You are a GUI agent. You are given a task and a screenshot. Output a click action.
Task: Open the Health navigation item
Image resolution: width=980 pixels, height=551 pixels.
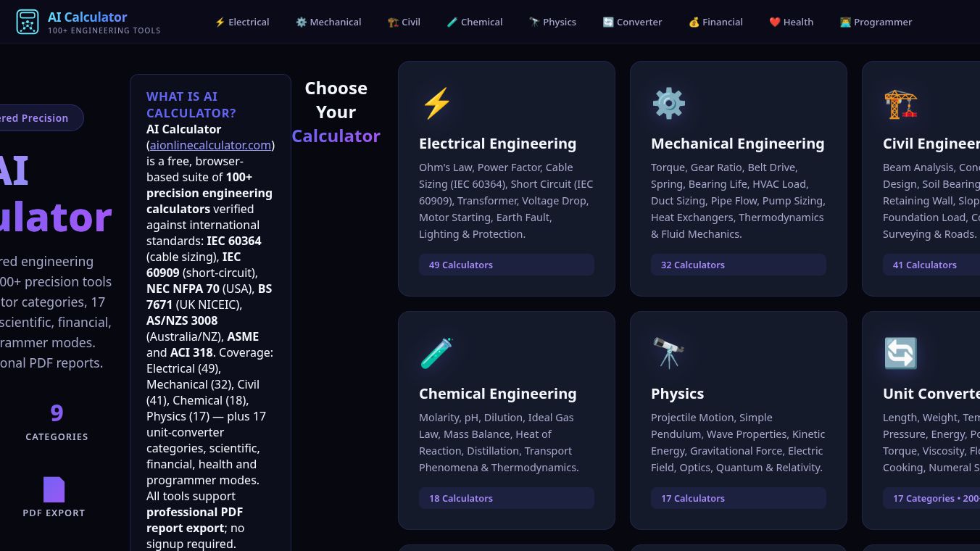point(791,22)
